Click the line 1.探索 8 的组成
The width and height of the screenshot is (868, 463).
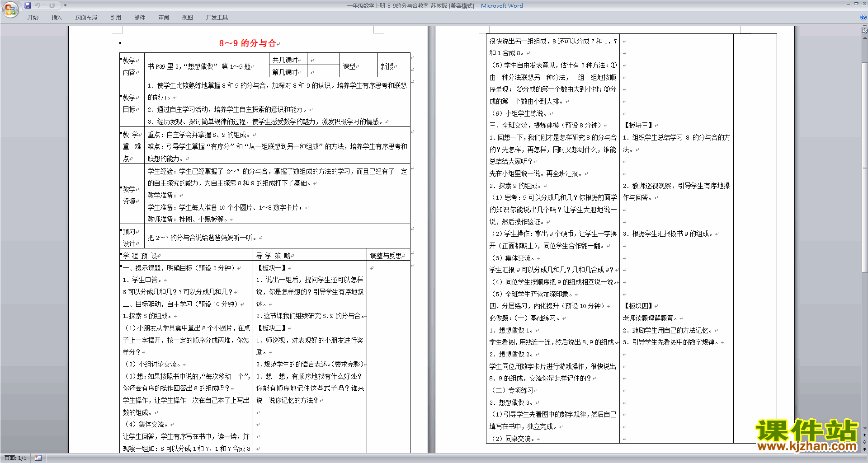tap(147, 316)
